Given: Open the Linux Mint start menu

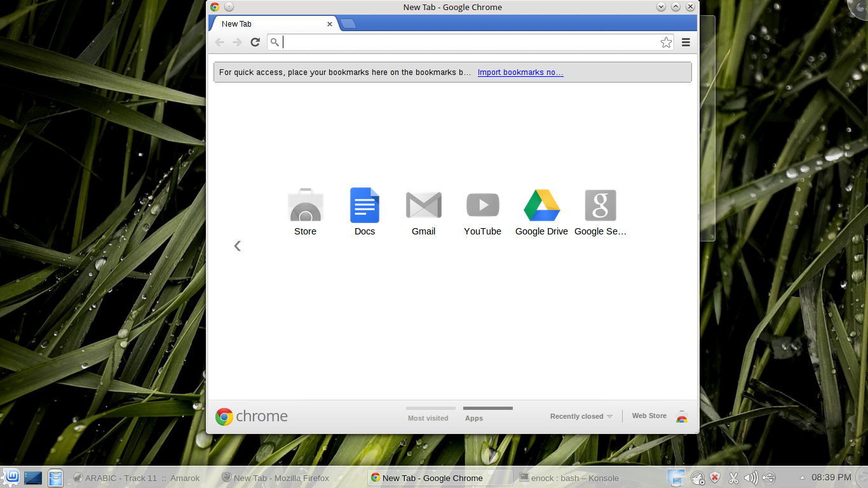Looking at the screenshot, I should point(10,477).
